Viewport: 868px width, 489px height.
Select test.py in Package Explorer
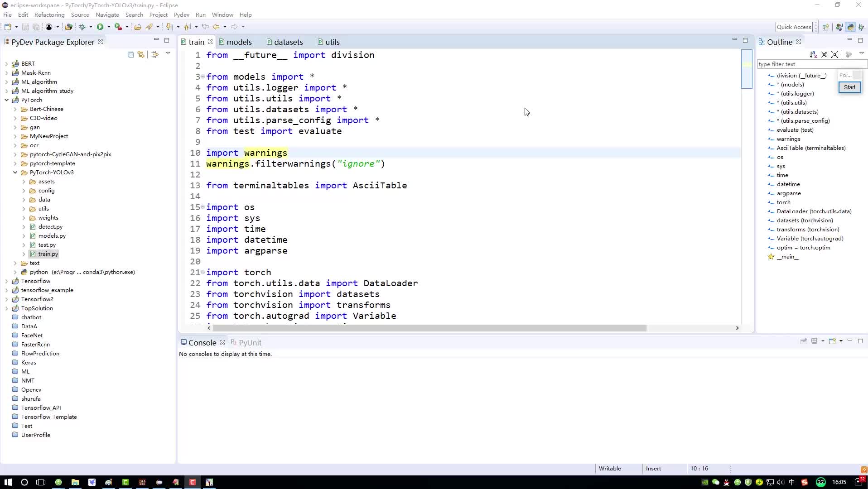pyautogui.click(x=47, y=245)
